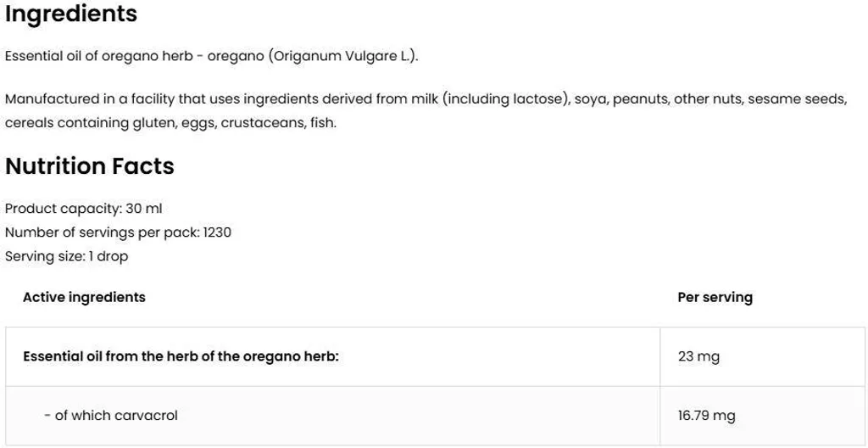Click the allergen facility warning paragraph
Image resolution: width=868 pixels, height=448 pixels.
pyautogui.click(x=426, y=111)
